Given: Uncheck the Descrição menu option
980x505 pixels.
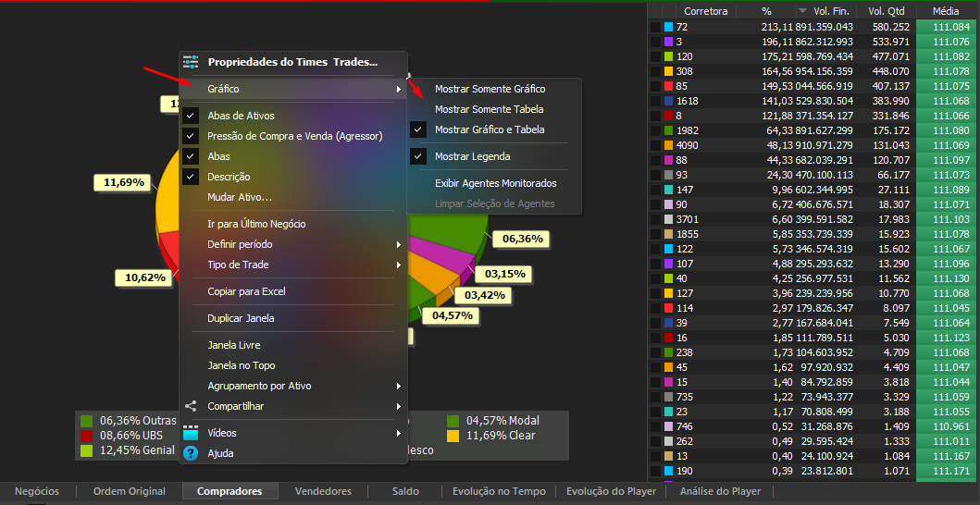Looking at the screenshot, I should click(191, 177).
